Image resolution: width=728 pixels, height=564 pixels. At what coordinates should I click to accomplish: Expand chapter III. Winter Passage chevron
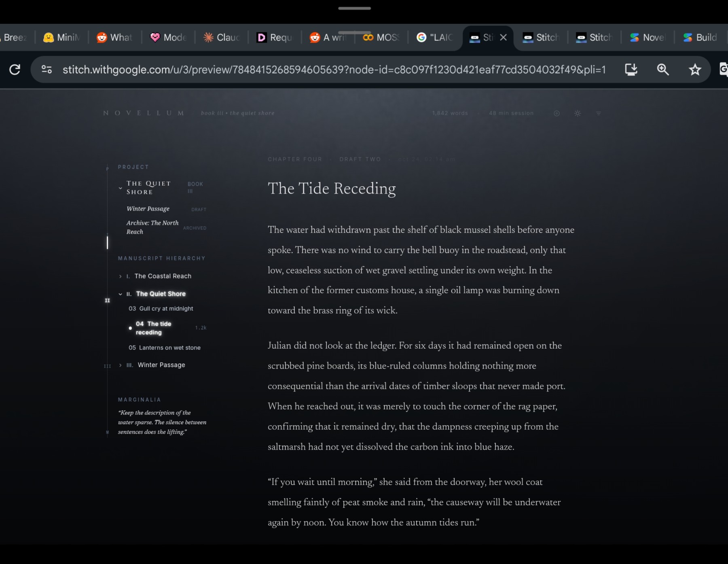120,365
